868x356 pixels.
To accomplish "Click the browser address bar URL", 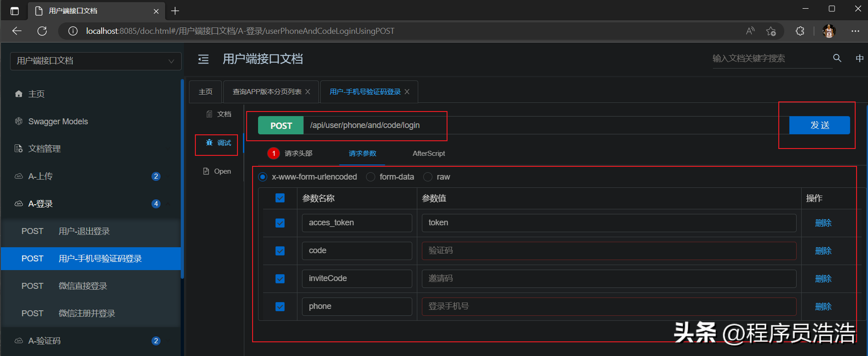I will [240, 31].
